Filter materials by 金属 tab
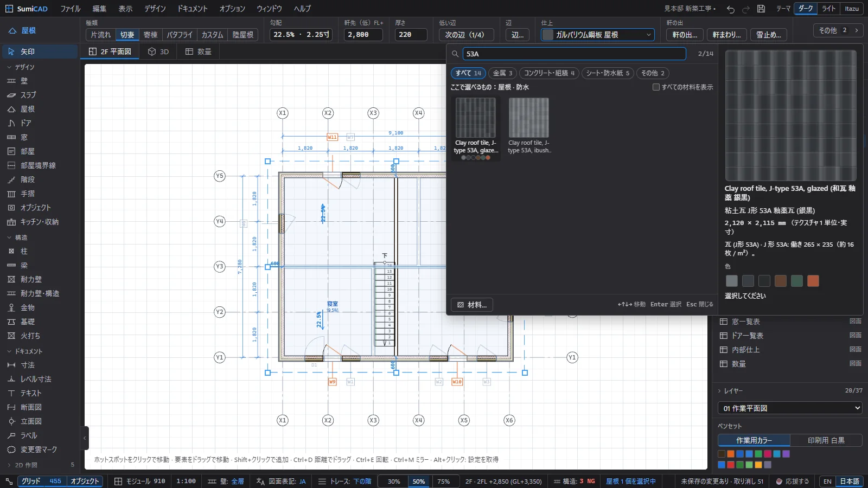 click(x=502, y=73)
